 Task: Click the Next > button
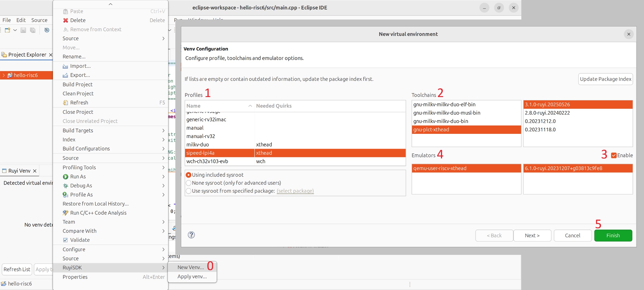click(532, 236)
